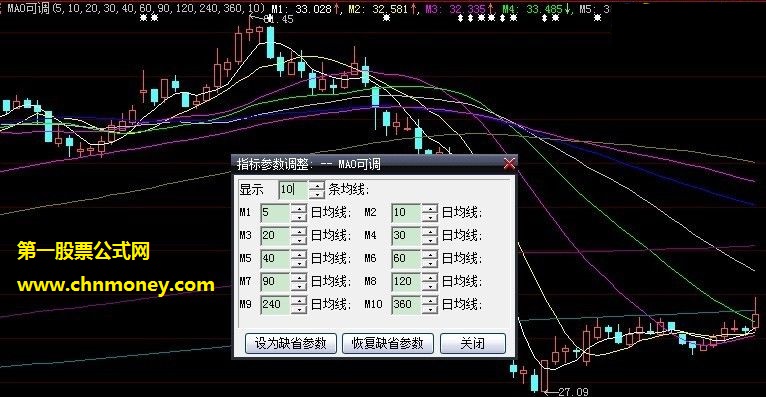Click the 恢复缺省参数 button
Image resolution: width=766 pixels, height=397 pixels.
388,343
